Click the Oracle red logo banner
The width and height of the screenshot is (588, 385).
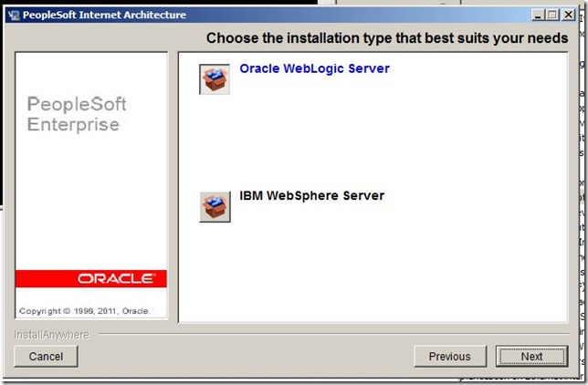point(91,278)
